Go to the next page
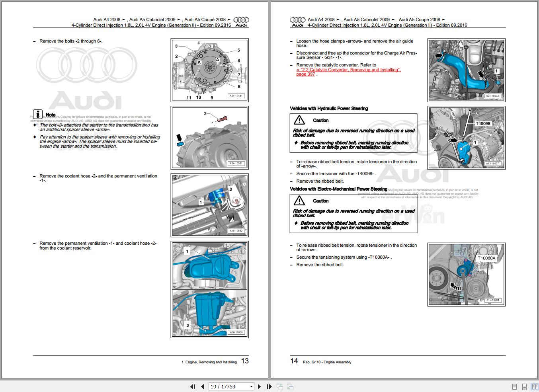This screenshot has height=392, width=539. (x=259, y=386)
